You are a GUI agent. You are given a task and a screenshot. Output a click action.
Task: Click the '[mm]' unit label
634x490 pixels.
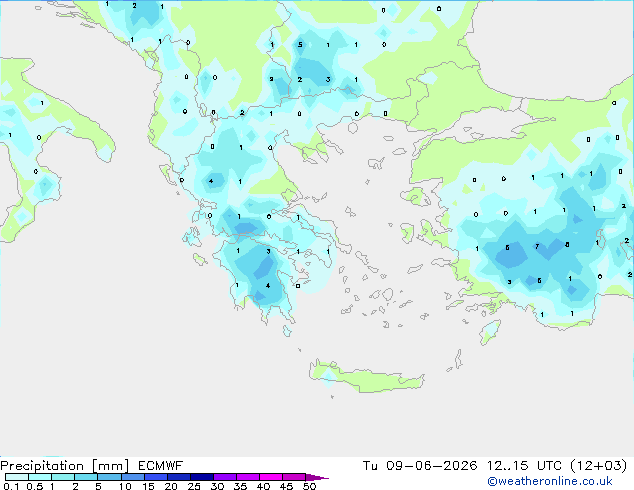pyautogui.click(x=110, y=466)
